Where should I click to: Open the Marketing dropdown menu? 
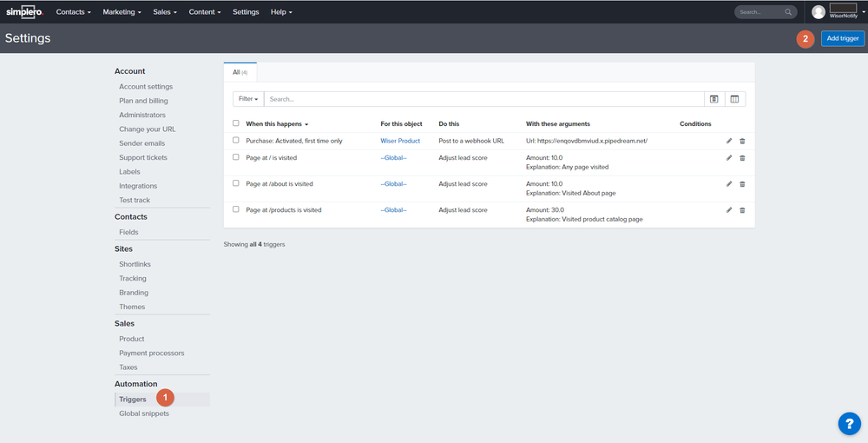point(121,12)
